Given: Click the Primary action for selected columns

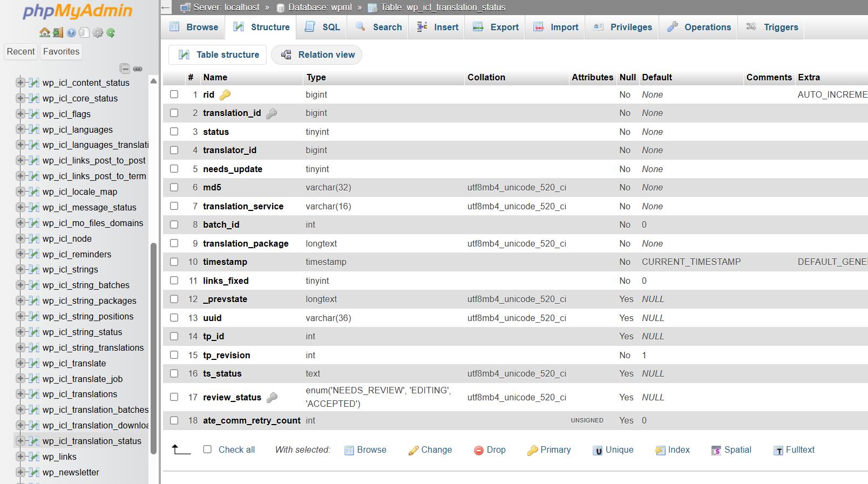Looking at the screenshot, I should tap(549, 450).
